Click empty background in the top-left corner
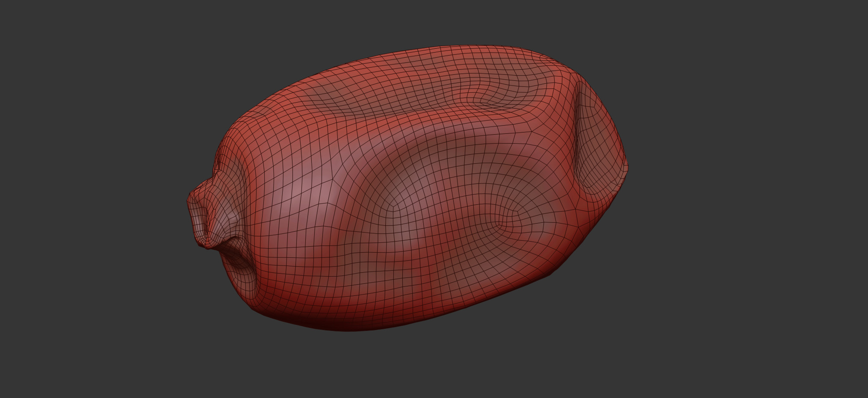The width and height of the screenshot is (868, 398). [43, 34]
